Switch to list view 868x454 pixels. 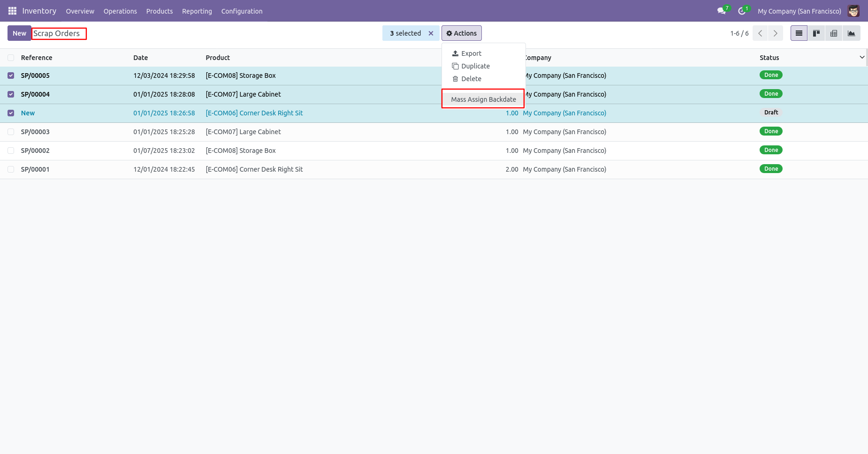(799, 33)
